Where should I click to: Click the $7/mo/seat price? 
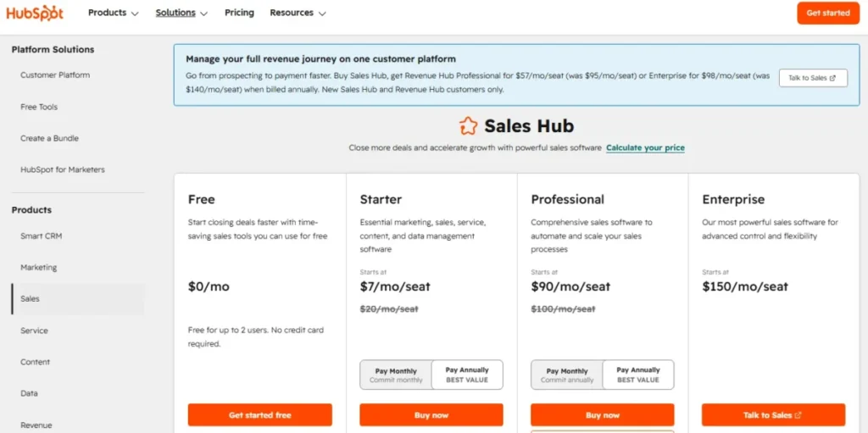point(395,286)
